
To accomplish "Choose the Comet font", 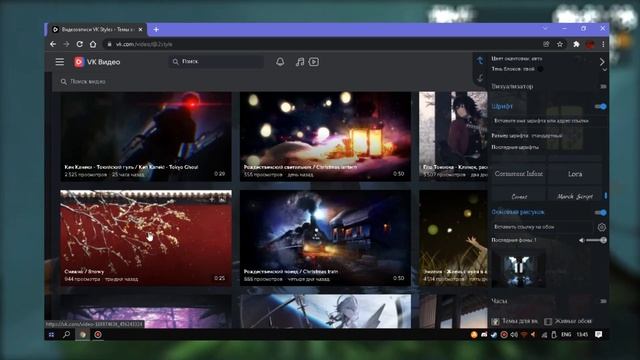I will (518, 195).
